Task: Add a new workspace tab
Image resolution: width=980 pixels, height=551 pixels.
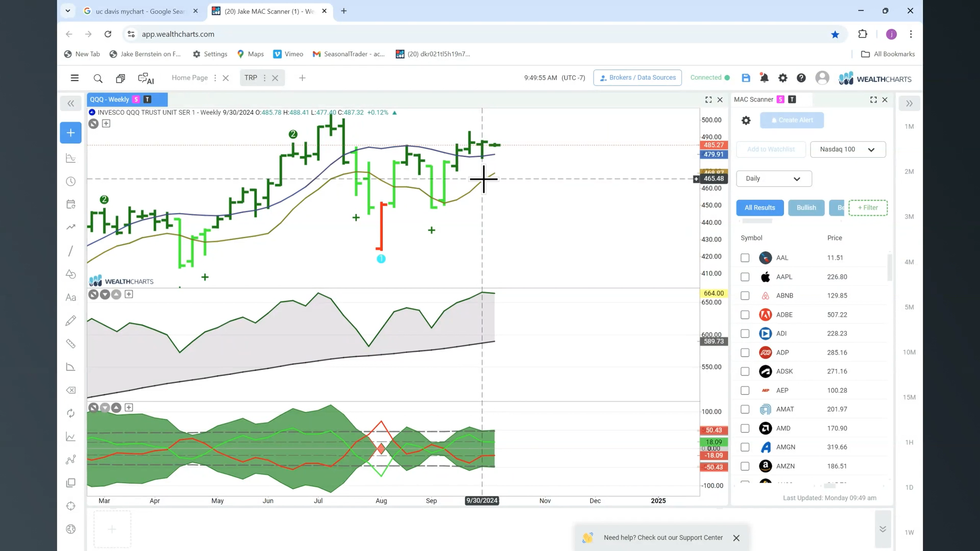Action: [302, 78]
